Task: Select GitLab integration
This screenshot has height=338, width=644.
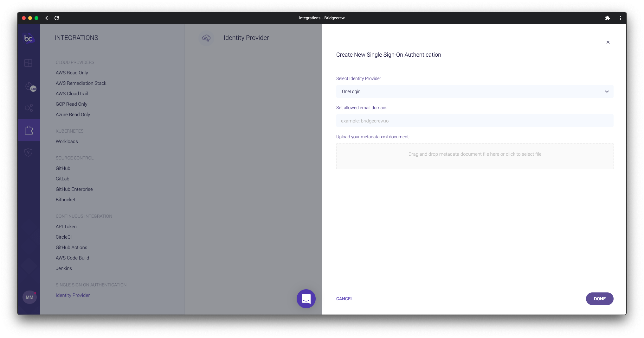Action: click(x=62, y=179)
